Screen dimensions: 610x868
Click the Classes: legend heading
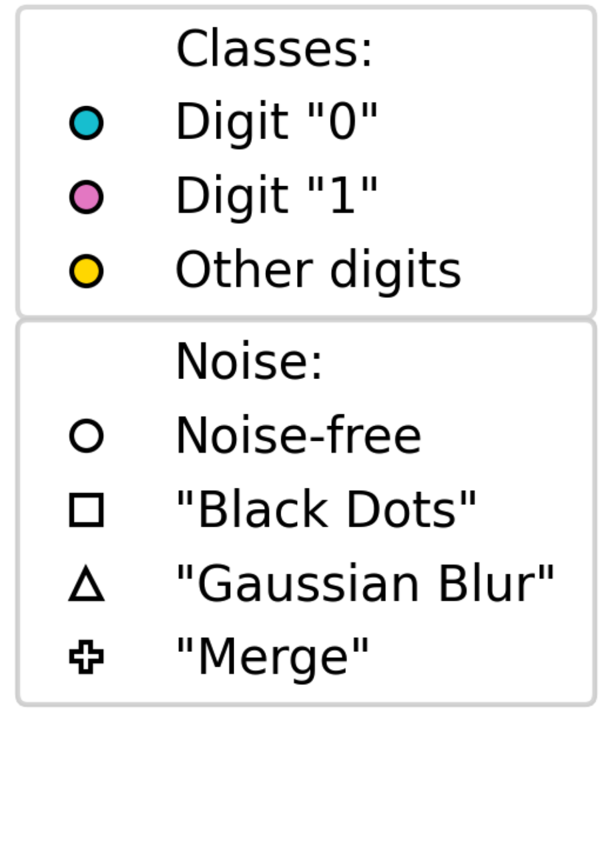click(x=274, y=49)
